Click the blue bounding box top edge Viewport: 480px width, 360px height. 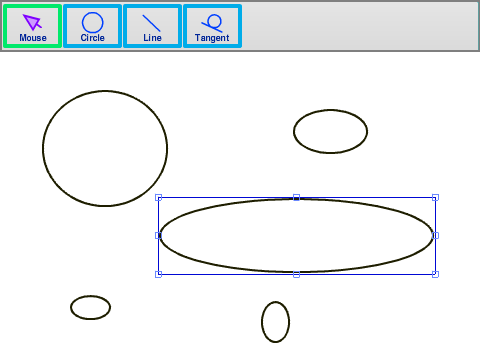(x=227, y=198)
